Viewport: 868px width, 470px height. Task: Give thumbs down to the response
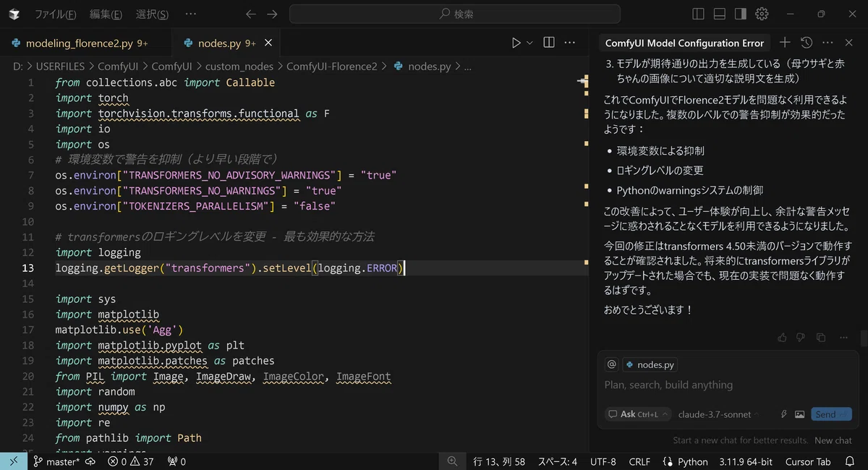(801, 338)
